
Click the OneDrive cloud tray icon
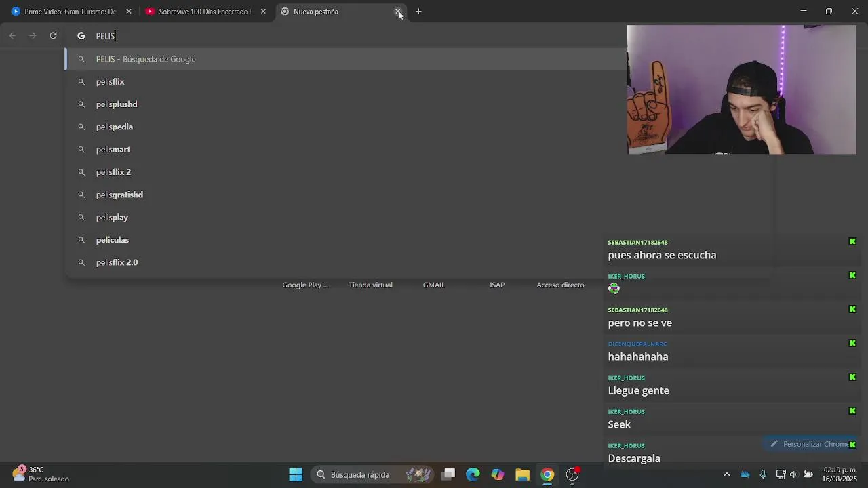pos(745,474)
